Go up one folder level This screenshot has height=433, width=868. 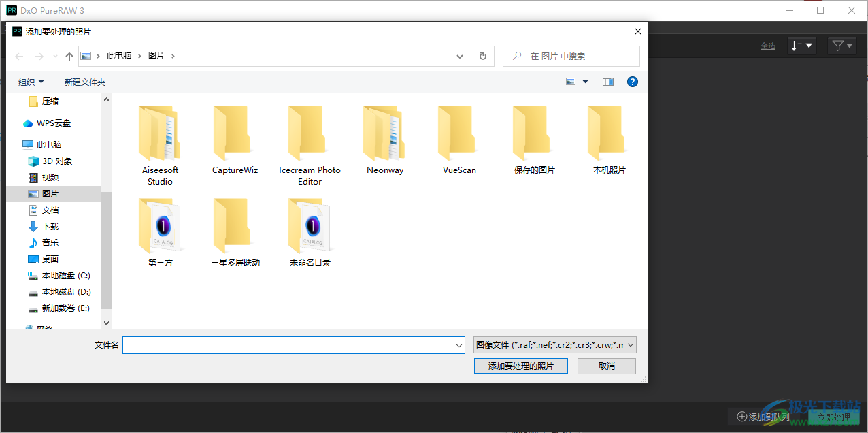point(69,57)
